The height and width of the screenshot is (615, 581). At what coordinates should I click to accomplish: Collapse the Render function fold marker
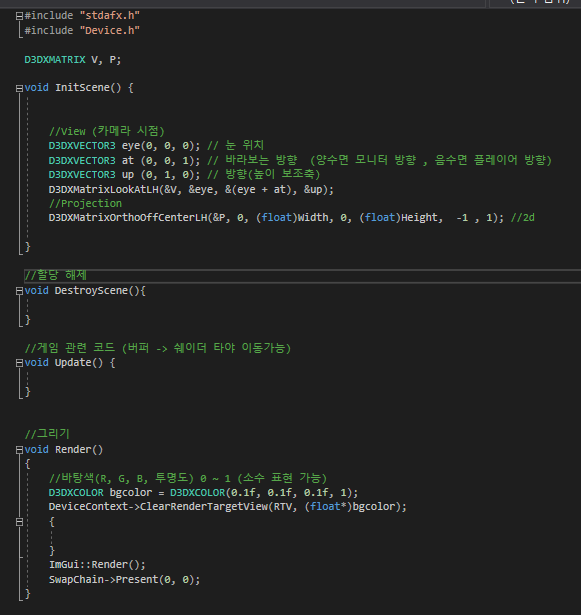tap(19, 450)
